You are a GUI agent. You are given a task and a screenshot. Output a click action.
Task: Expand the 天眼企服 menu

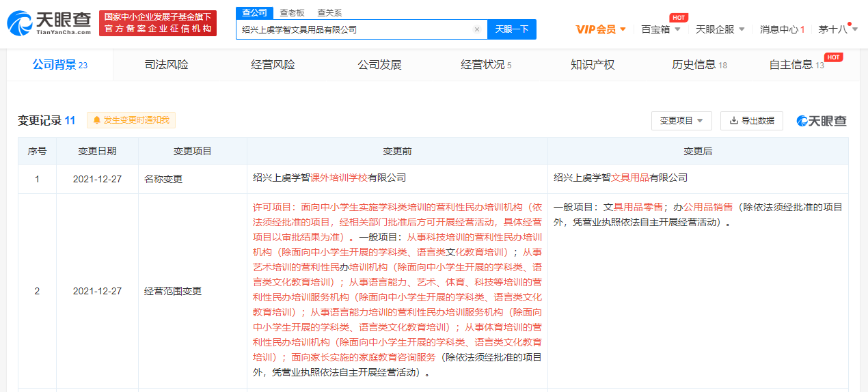click(x=720, y=29)
